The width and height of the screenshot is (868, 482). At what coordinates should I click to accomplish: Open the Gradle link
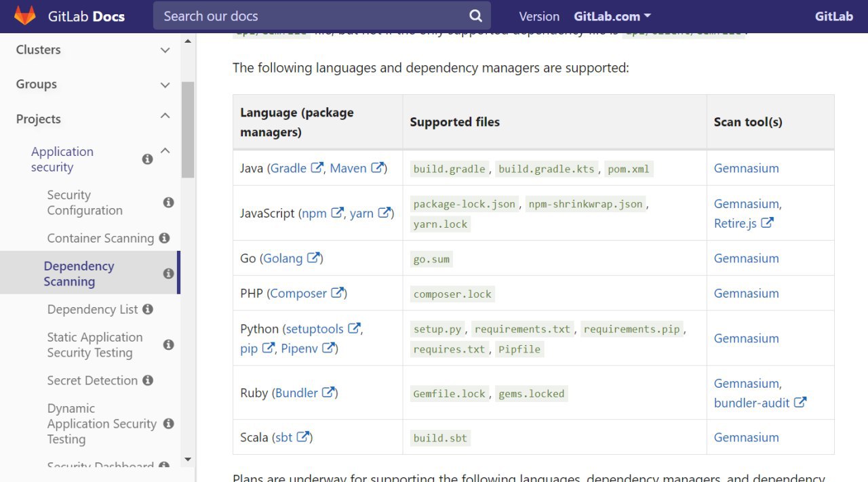tap(289, 168)
